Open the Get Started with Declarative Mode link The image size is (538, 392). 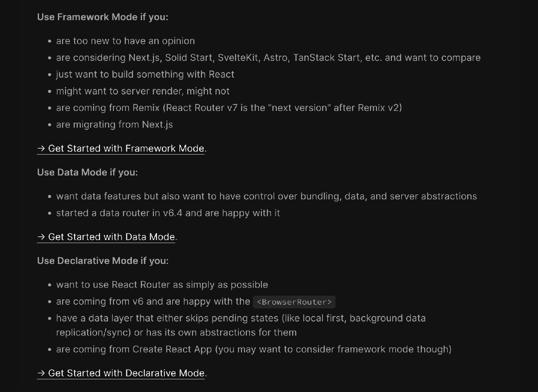[x=126, y=373]
